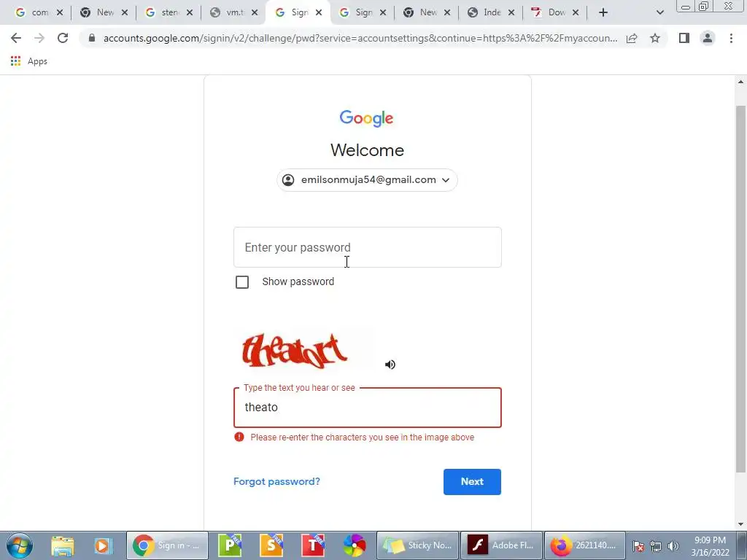The height and width of the screenshot is (560, 747).
Task: Toggle the browser side panel icon
Action: click(x=684, y=38)
